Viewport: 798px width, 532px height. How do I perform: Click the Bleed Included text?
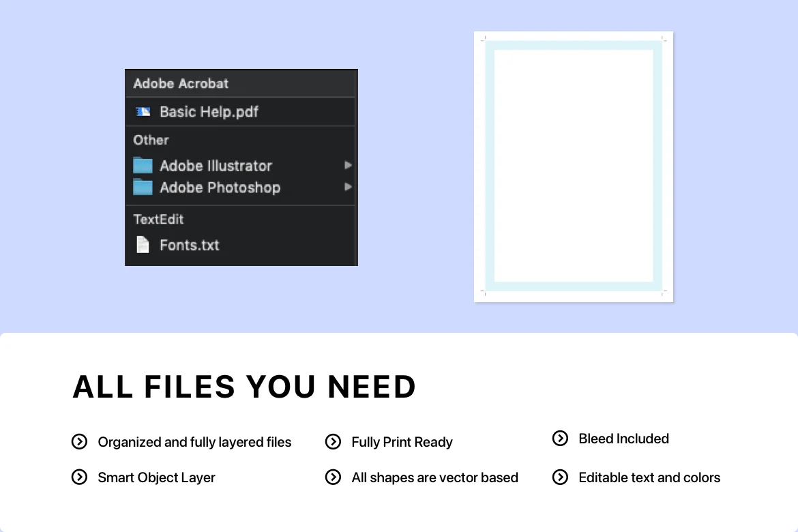[x=623, y=439]
